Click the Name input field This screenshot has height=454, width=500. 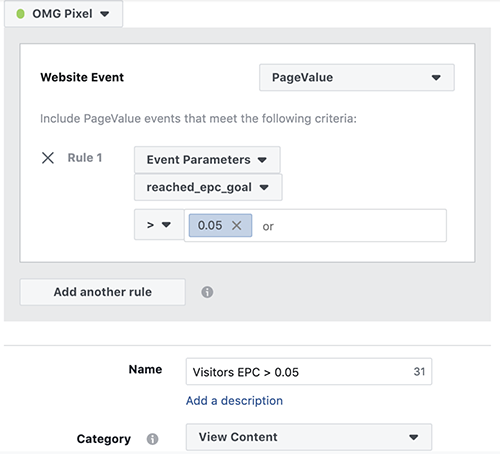click(x=309, y=372)
